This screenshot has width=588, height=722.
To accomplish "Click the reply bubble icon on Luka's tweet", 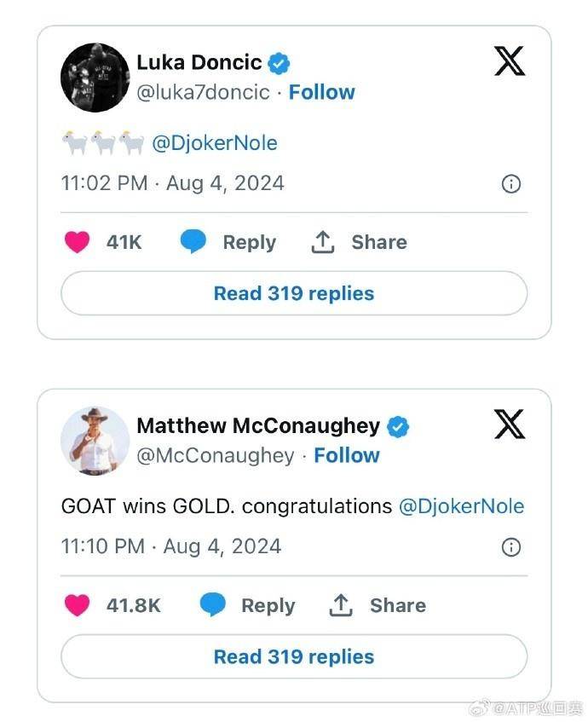I will (x=193, y=242).
